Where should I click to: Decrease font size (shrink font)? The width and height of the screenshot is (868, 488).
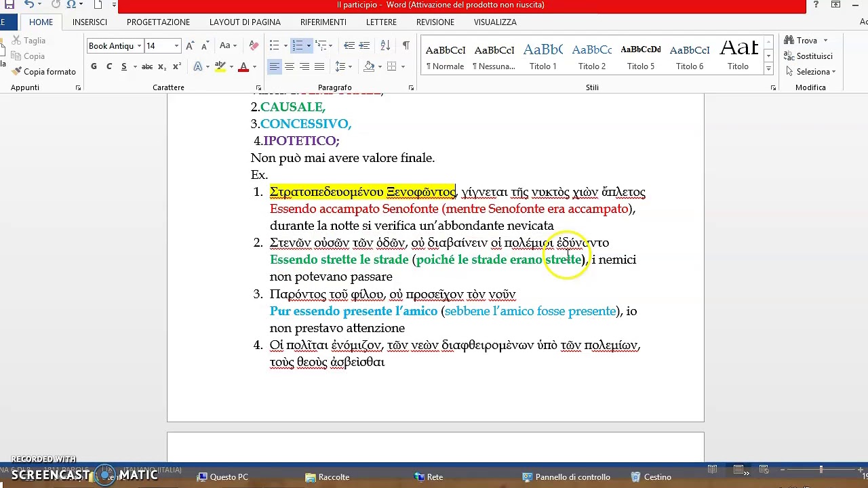pyautogui.click(x=205, y=45)
